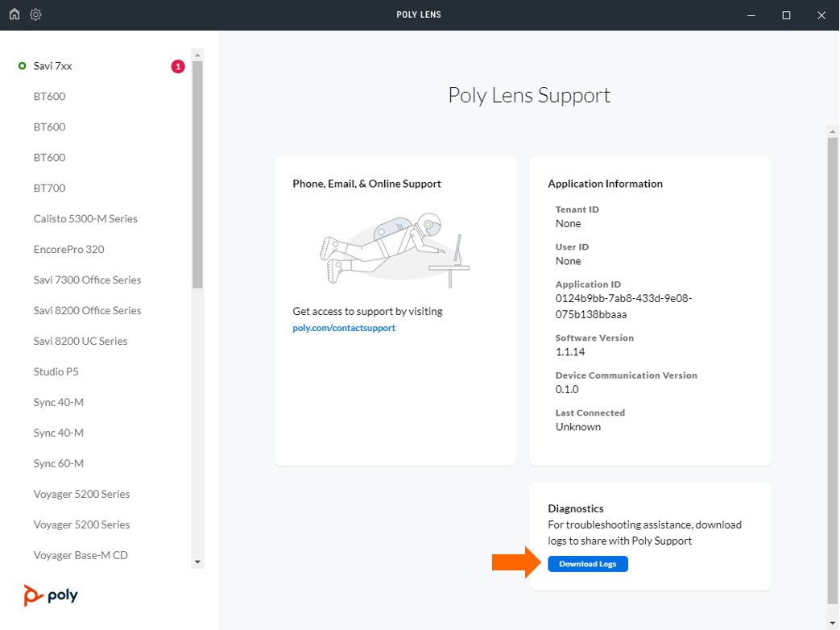
Task: Maximize the Poly Lens window
Action: tap(786, 15)
